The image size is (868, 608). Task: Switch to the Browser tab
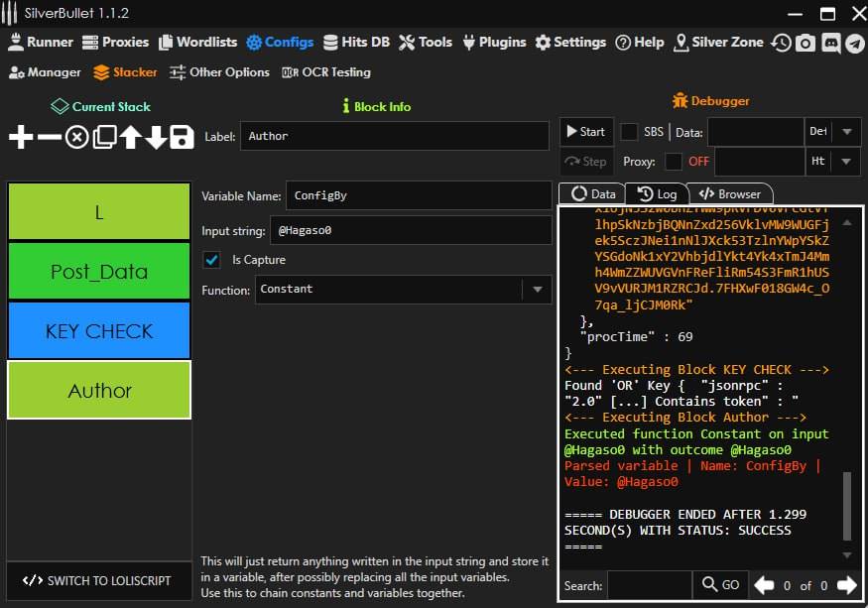point(729,194)
